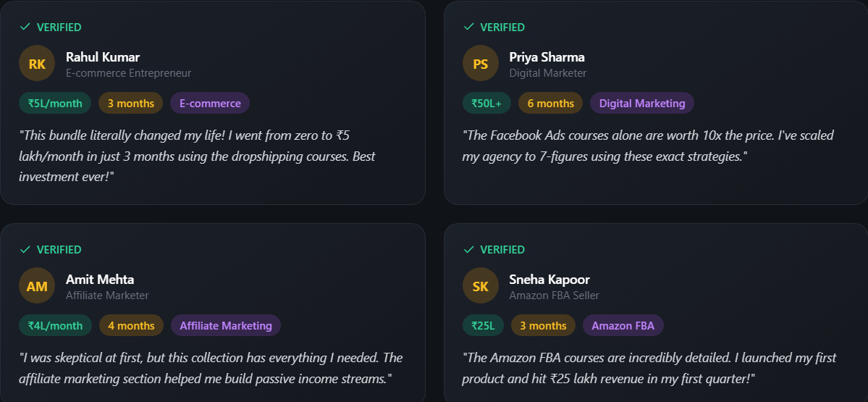Open the Sneha Kapoor name link
The width and height of the screenshot is (868, 402).
coord(549,280)
